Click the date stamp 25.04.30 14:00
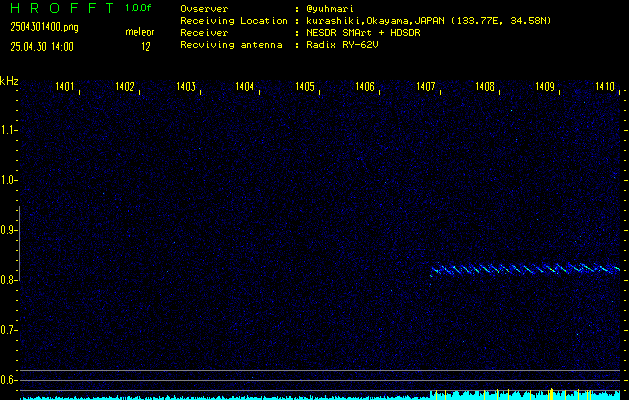This screenshot has width=629, height=400. [x=42, y=47]
